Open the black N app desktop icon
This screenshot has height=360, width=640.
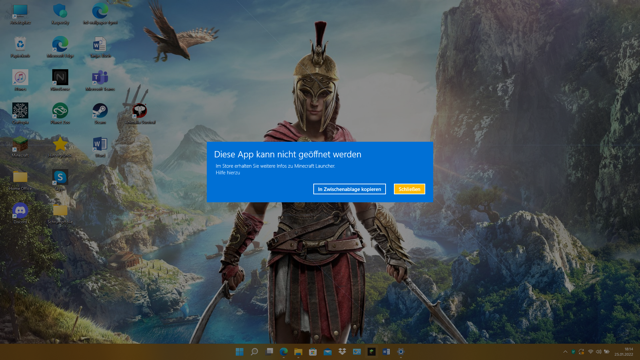[60, 77]
